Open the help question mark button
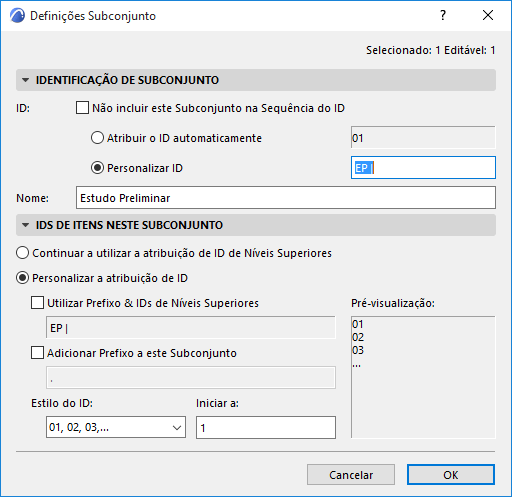Image resolution: width=512 pixels, height=497 pixels. tap(443, 15)
